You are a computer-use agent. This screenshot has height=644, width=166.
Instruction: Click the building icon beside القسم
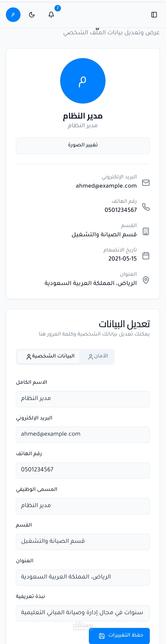coord(145,231)
